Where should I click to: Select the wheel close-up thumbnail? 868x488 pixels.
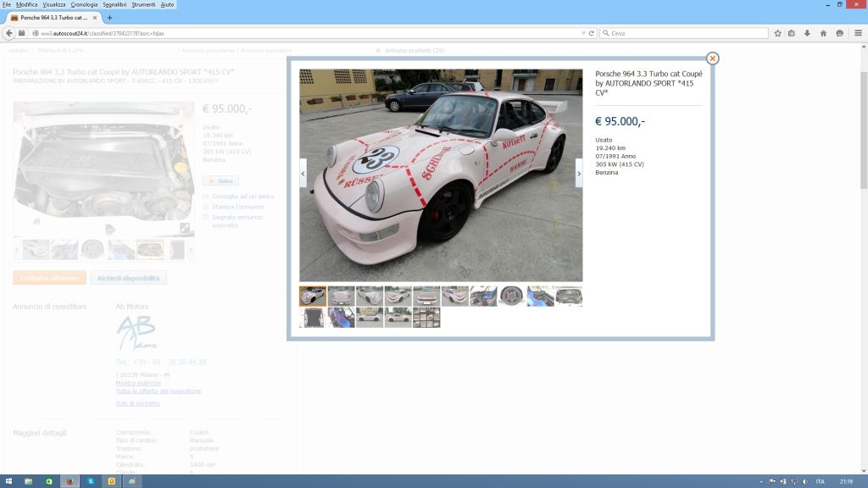tap(512, 296)
